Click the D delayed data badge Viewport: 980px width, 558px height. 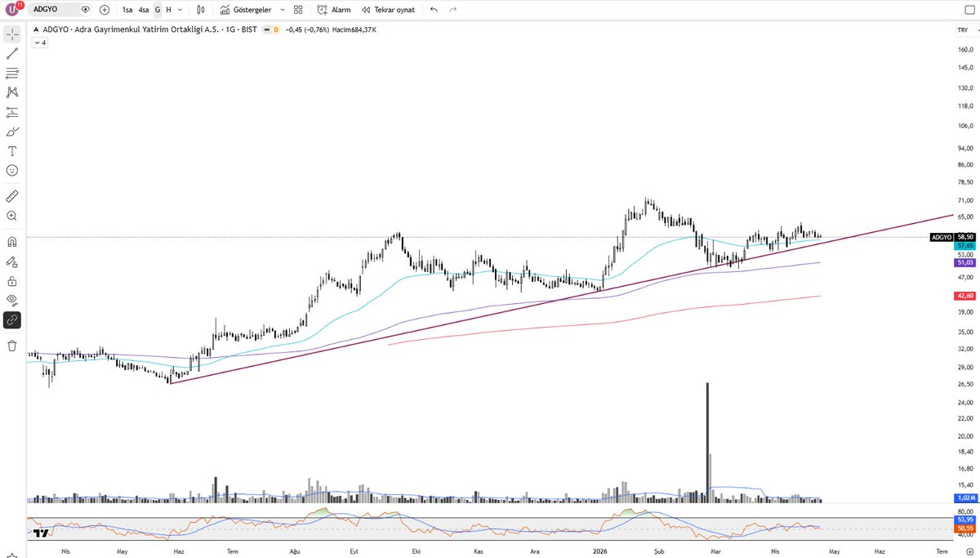(276, 29)
